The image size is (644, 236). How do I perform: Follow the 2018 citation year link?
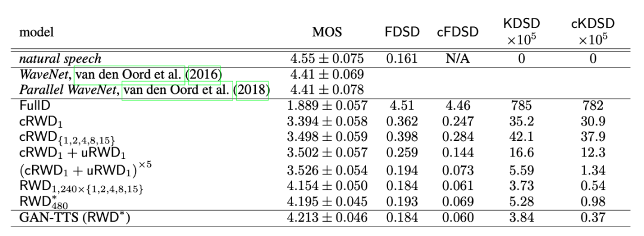click(x=252, y=90)
